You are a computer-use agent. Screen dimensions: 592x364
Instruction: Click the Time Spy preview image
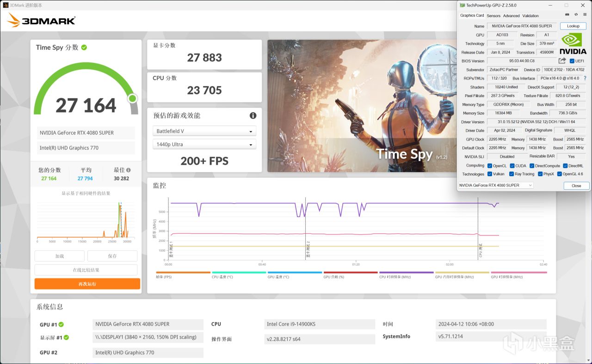pos(362,106)
